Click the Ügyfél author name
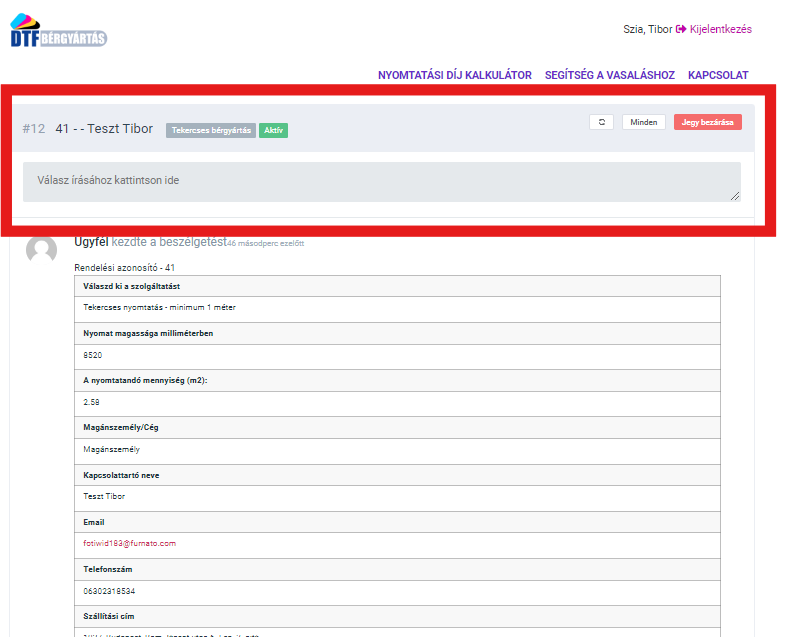The width and height of the screenshot is (790, 637). coord(91,241)
